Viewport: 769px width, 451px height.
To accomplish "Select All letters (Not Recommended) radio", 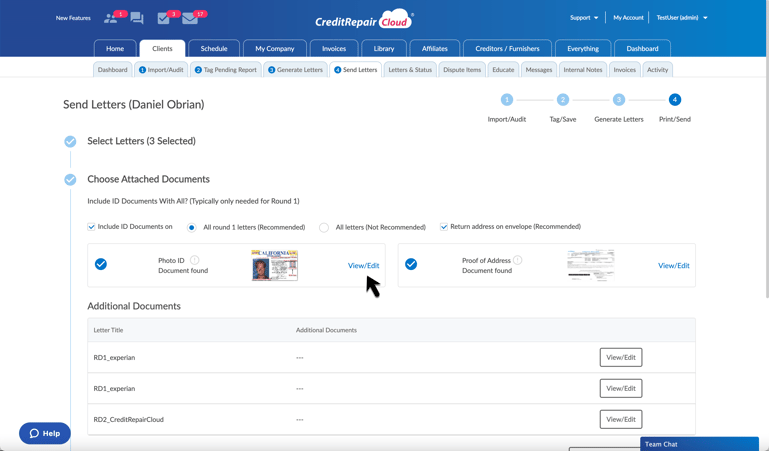I will point(324,228).
